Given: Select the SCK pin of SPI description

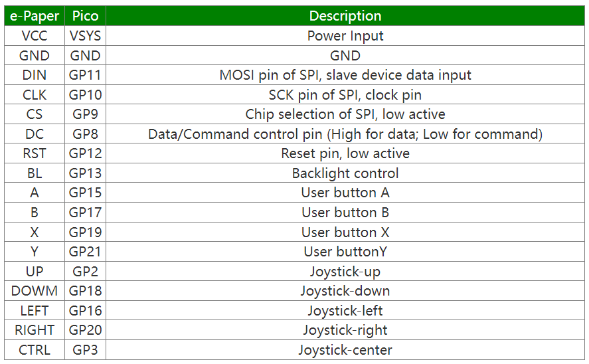Looking at the screenshot, I should (x=345, y=95).
